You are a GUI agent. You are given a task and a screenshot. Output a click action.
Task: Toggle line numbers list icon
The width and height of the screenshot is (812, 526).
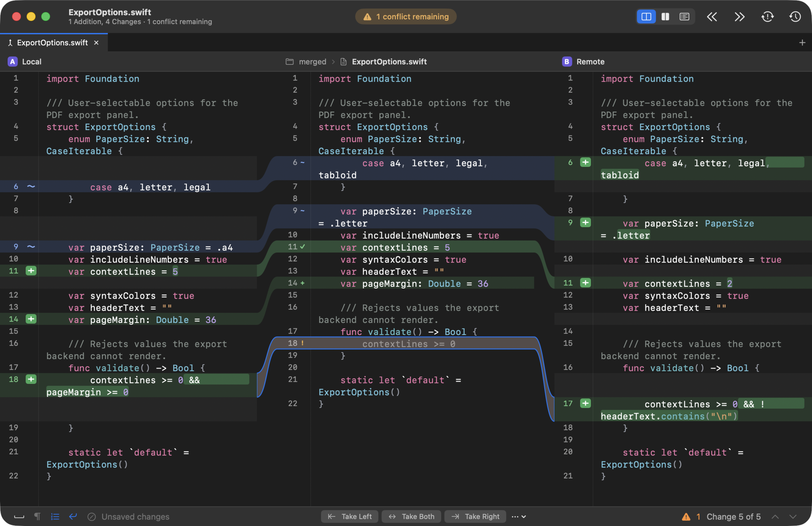point(55,516)
